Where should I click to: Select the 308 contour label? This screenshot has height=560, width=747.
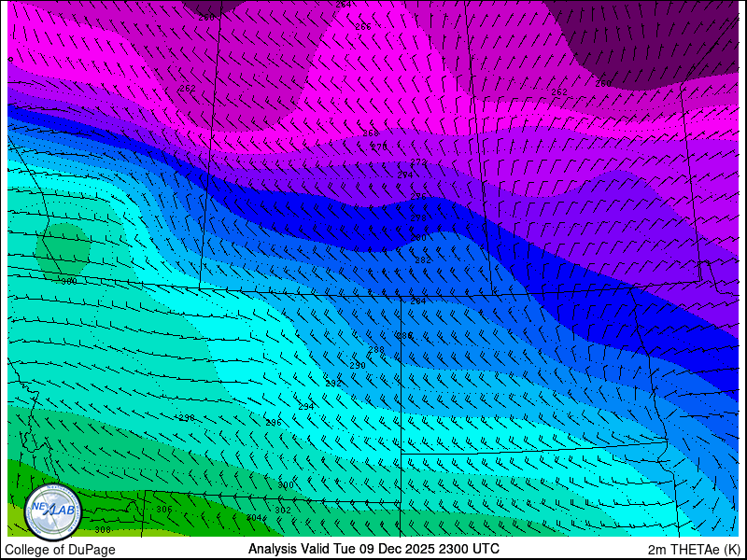pos(103,530)
